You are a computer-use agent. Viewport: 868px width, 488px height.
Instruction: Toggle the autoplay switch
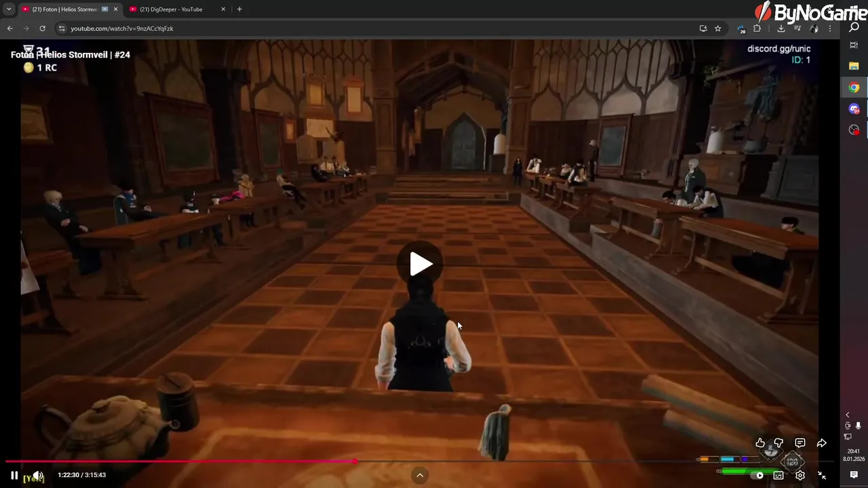[755, 475]
